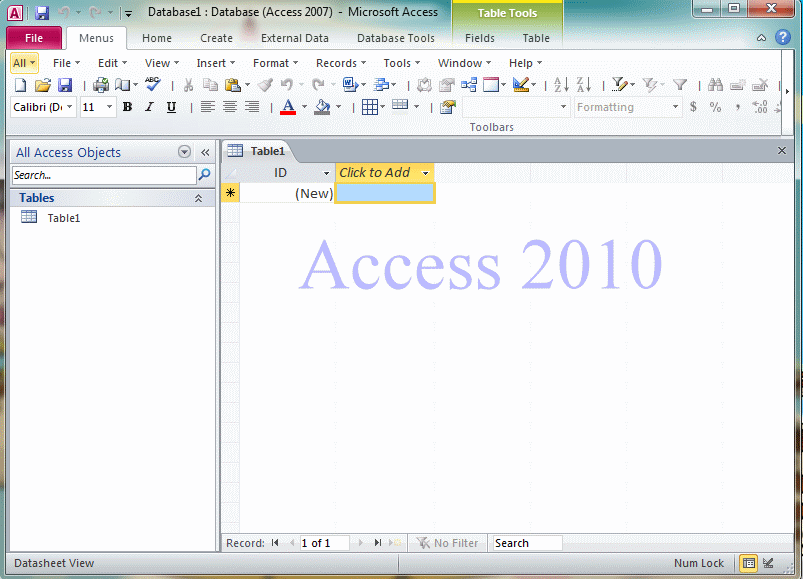Click the Filter by Selection icon
The image size is (803, 579).
619,84
